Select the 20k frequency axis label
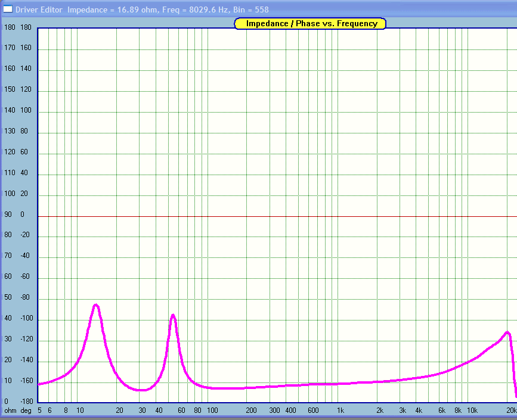 [512, 410]
